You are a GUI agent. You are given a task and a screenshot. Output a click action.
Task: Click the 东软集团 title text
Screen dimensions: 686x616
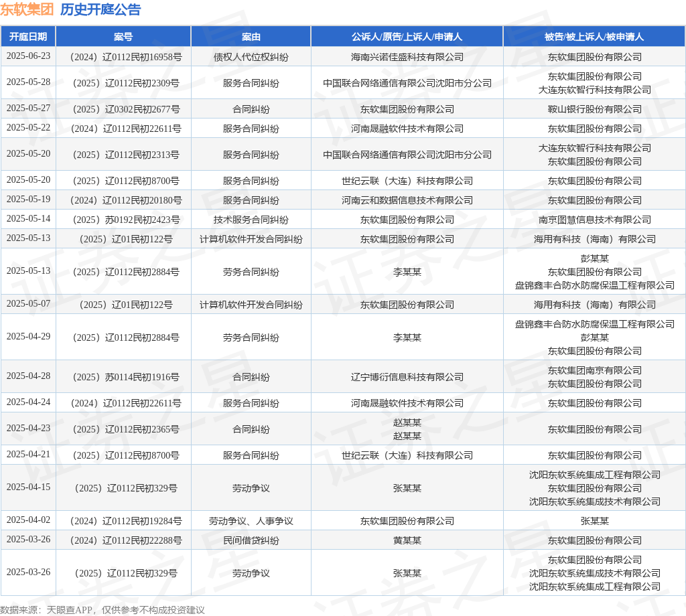27,9
